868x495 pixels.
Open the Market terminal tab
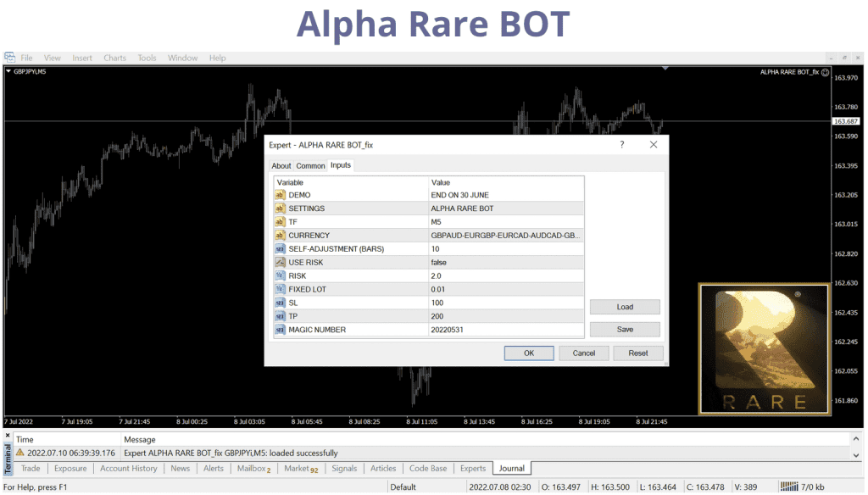click(301, 469)
